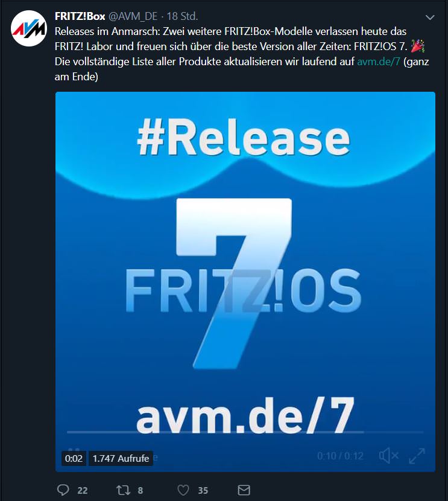Click the like count 35
This screenshot has width=448, height=501.
[x=203, y=490]
